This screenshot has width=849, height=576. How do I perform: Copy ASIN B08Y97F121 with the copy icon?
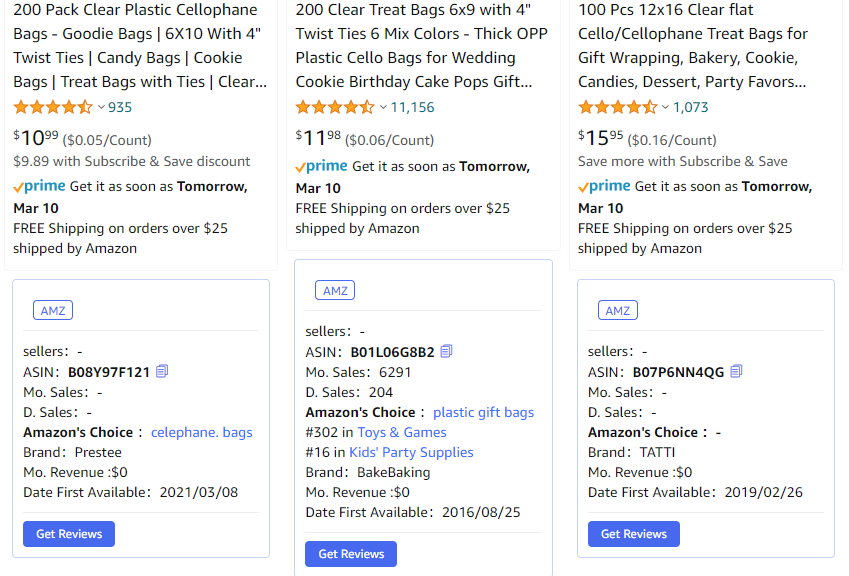[162, 371]
